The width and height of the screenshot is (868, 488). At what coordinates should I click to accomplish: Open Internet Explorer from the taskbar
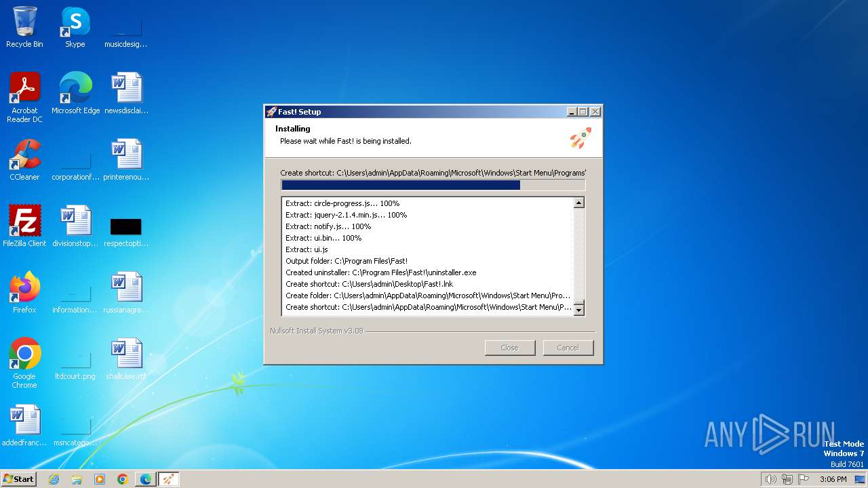[54, 479]
